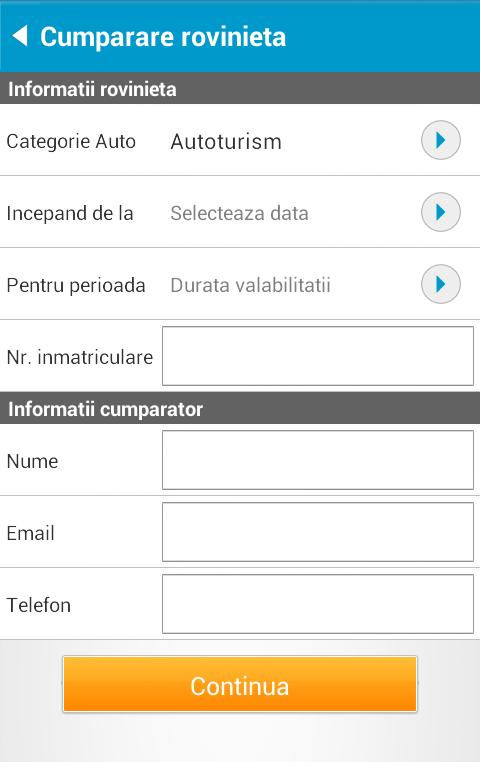Focus the Nr. inmatriculare text field
480x762 pixels.
[x=318, y=356]
